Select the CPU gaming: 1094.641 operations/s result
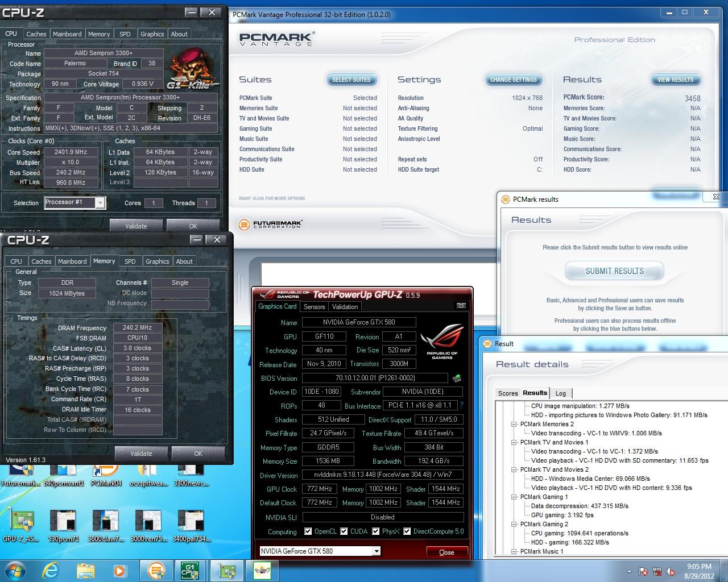 pos(580,533)
